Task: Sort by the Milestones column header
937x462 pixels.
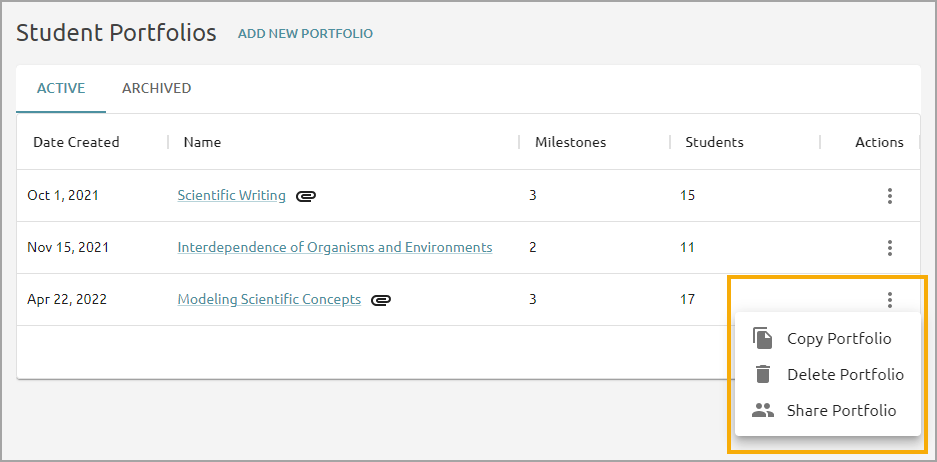Action: click(x=570, y=142)
